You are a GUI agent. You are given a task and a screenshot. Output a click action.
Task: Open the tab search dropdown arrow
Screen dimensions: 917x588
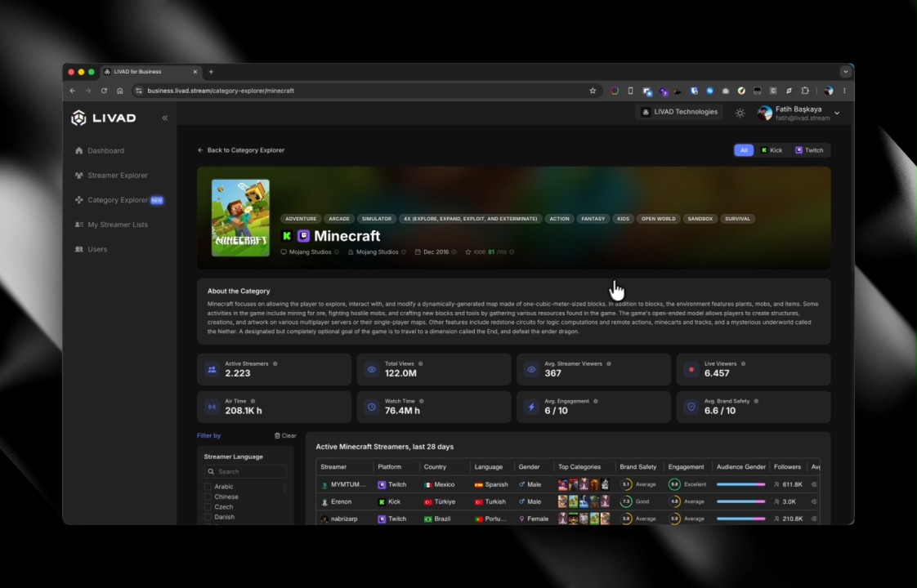[x=845, y=72]
